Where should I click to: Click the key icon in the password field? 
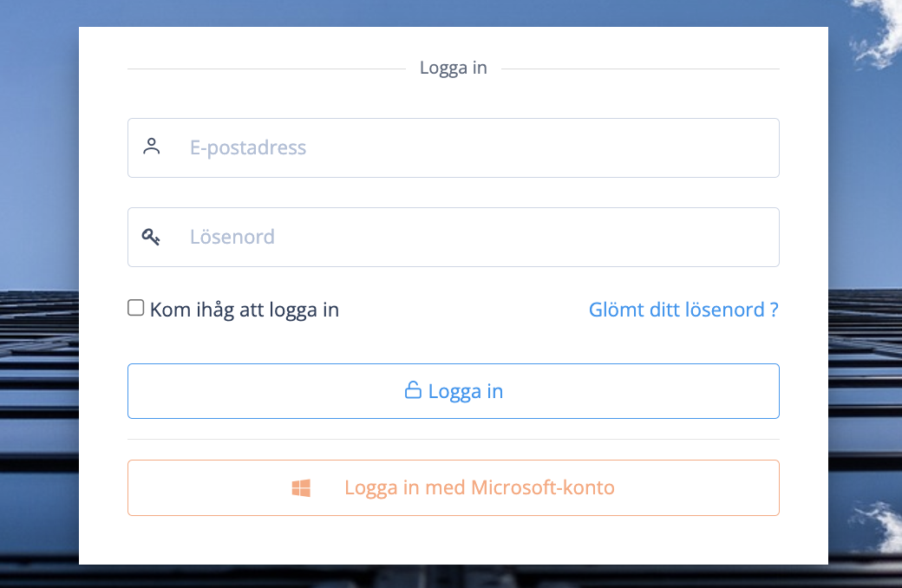152,237
